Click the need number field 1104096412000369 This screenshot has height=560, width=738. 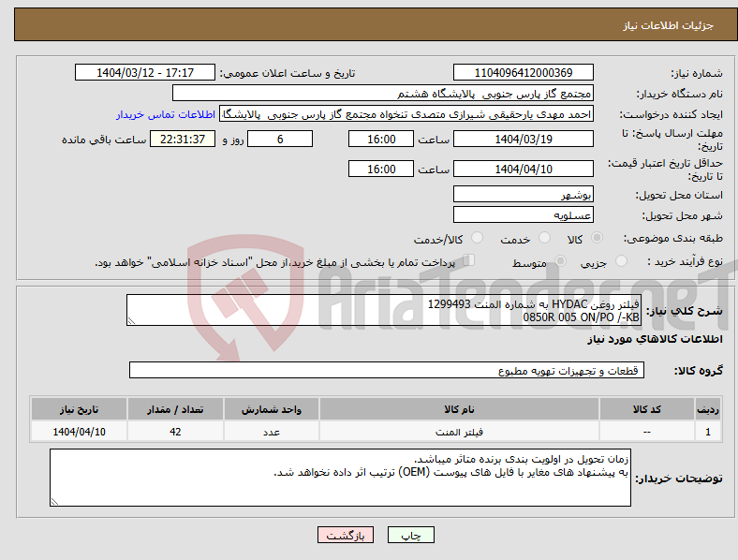[523, 72]
